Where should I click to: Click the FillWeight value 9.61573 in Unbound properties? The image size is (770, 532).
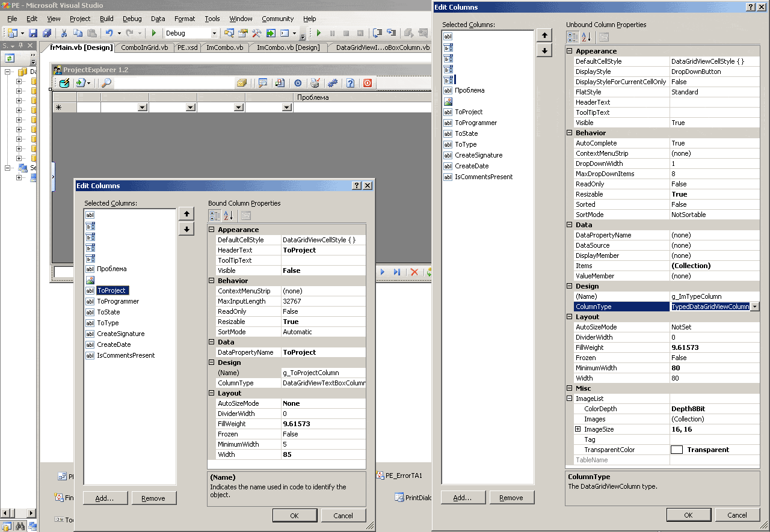tap(715, 347)
